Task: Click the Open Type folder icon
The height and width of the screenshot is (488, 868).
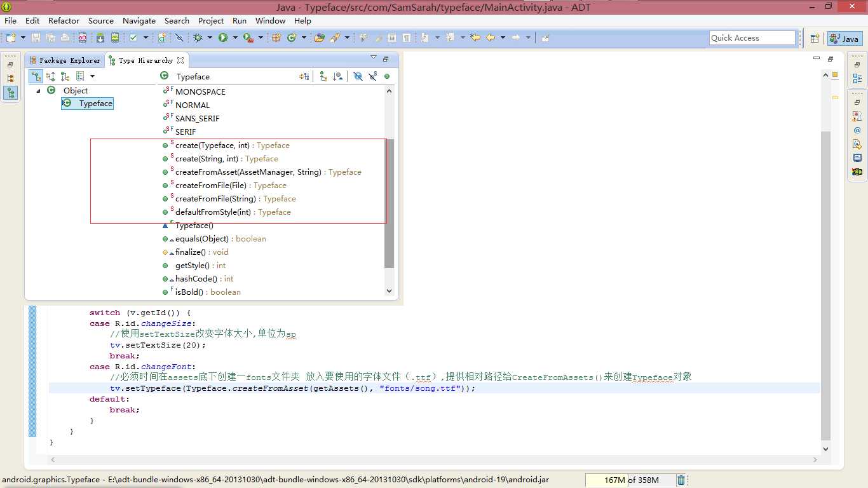Action: click(320, 38)
